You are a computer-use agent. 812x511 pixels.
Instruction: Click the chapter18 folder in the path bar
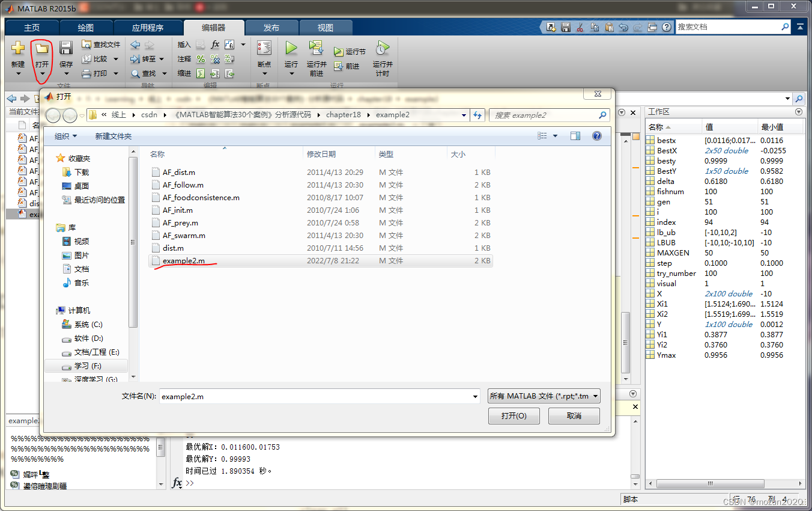pos(344,115)
